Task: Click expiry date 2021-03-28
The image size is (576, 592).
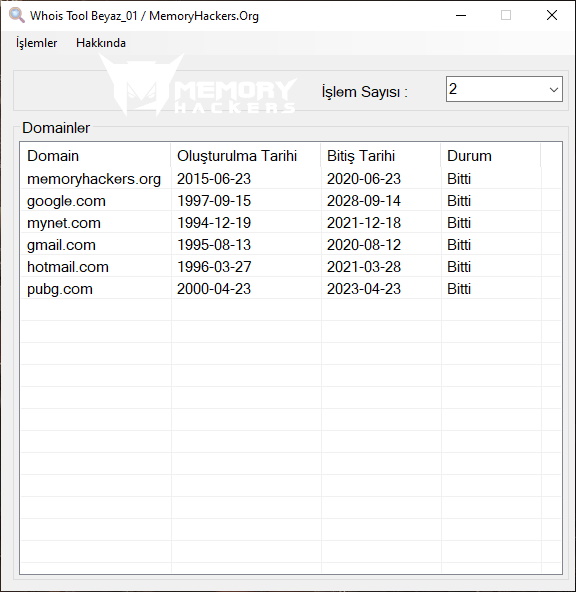Action: click(364, 267)
